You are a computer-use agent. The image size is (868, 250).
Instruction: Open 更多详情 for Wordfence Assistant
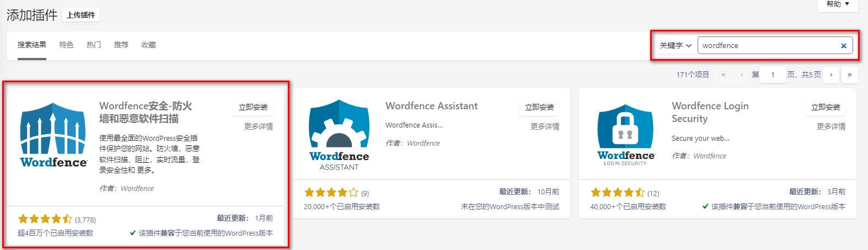click(545, 127)
